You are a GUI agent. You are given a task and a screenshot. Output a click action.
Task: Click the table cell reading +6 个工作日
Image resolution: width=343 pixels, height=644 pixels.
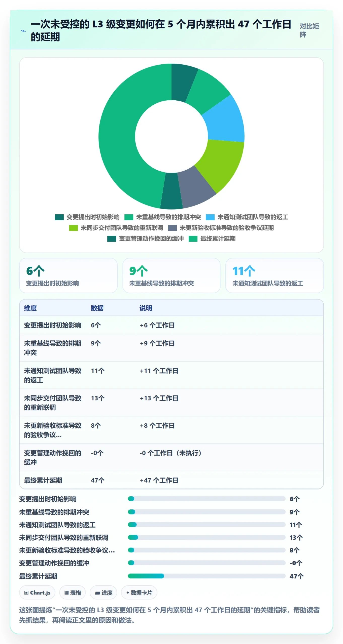pos(157,325)
